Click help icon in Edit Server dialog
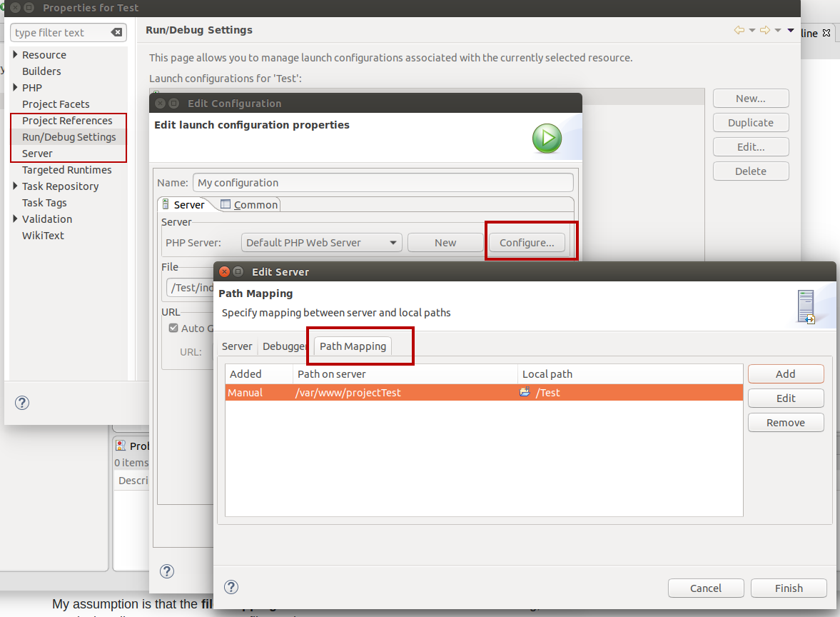The image size is (840, 617). [x=231, y=587]
